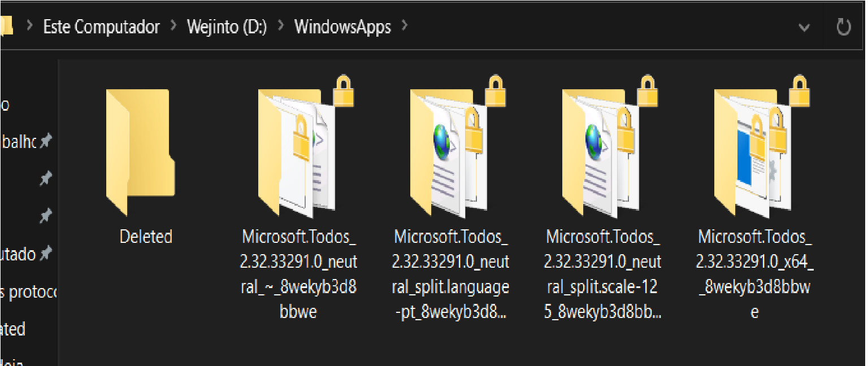
Task: Expand the chevron after Este Computador
Action: coord(174,27)
